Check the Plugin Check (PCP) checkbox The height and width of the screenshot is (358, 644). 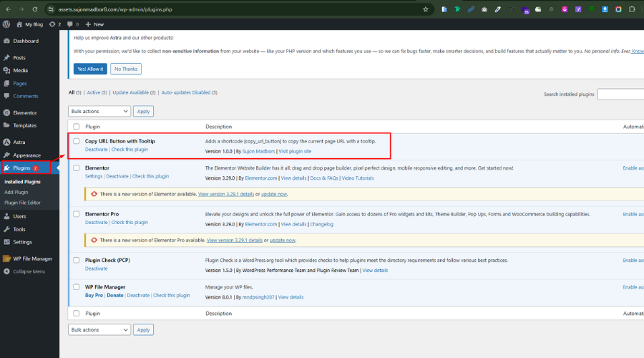(77, 260)
